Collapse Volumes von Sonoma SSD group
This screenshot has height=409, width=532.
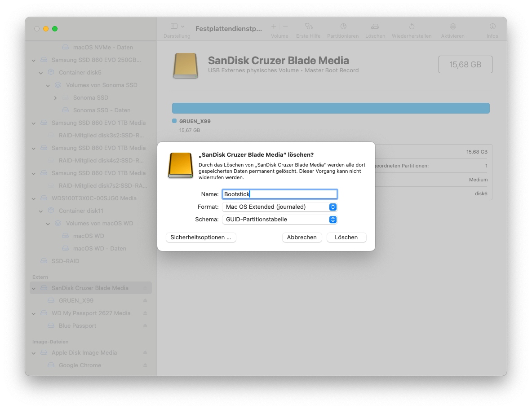pyautogui.click(x=48, y=85)
